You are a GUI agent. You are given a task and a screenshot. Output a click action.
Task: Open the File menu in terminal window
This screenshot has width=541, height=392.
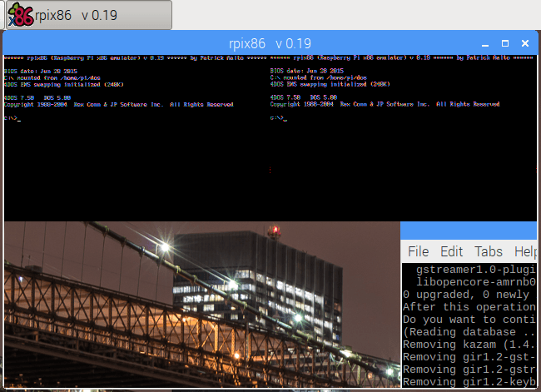click(x=418, y=251)
